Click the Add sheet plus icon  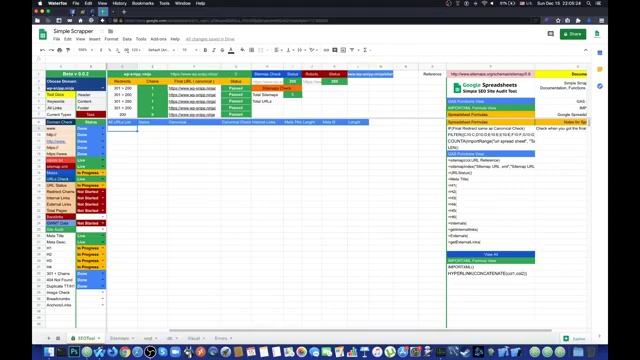click(49, 338)
